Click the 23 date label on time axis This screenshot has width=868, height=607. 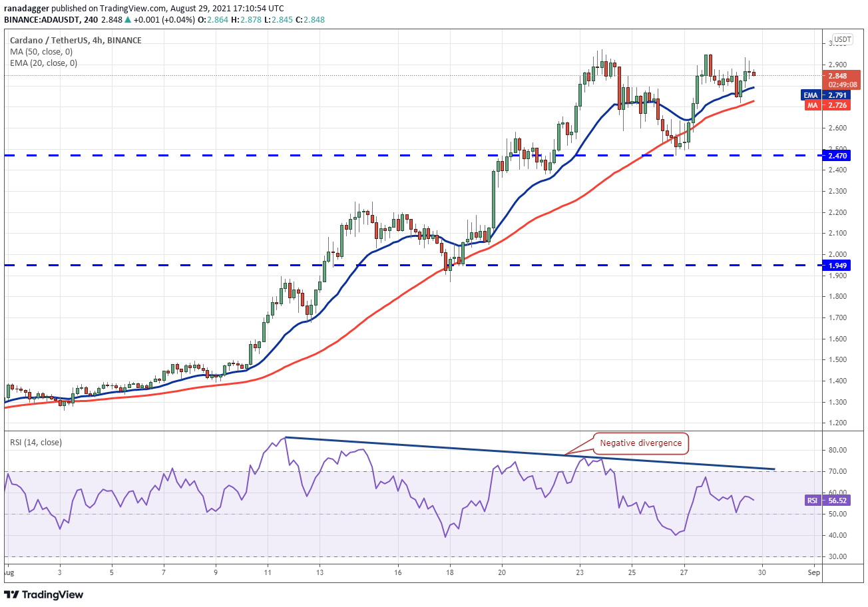tap(580, 572)
